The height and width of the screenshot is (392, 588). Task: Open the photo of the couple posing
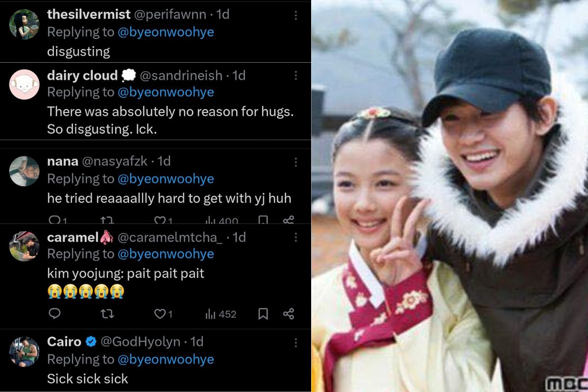pyautogui.click(x=450, y=196)
